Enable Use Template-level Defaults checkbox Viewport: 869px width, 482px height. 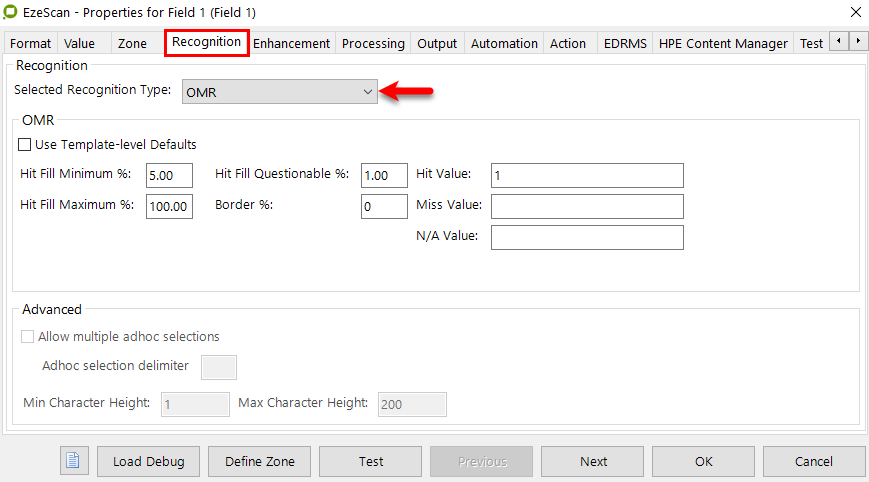(25, 145)
